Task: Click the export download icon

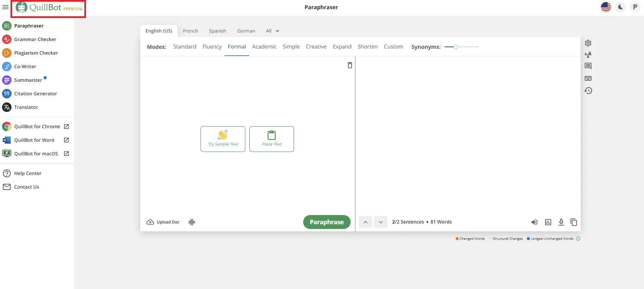Action: tap(561, 222)
